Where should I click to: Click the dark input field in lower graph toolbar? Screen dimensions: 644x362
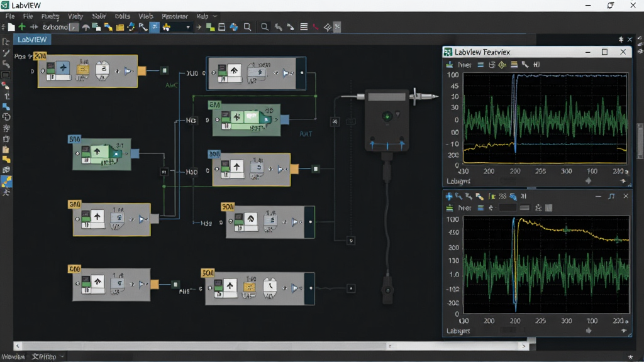pos(508,208)
